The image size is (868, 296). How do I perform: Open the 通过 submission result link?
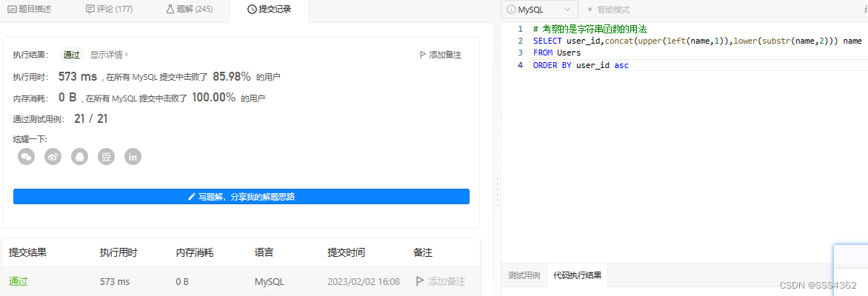click(19, 281)
